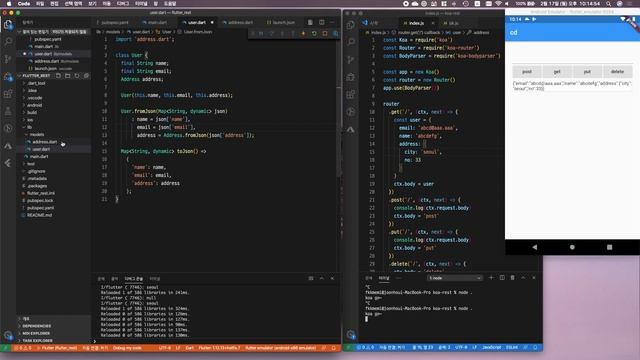
Task: Collapse lib folder in explorer tree
Action: [29, 127]
